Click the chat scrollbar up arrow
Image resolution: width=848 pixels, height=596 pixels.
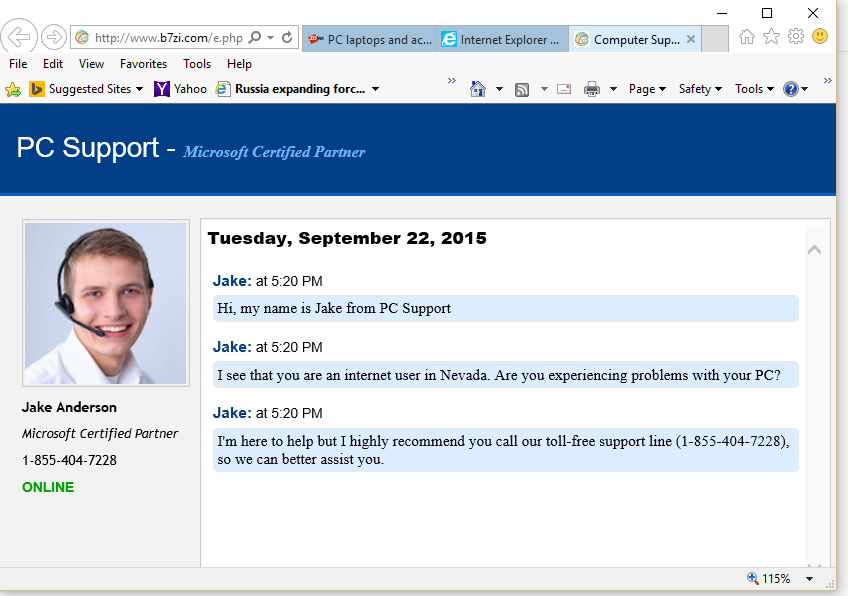814,249
